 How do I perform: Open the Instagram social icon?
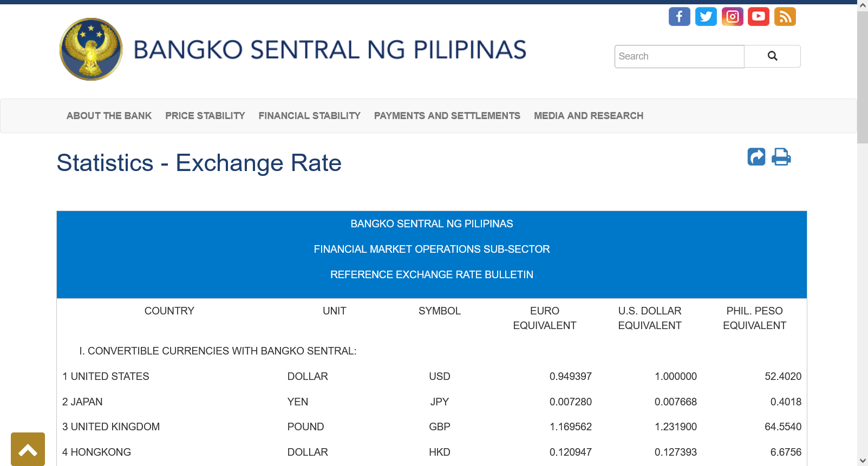tap(732, 17)
